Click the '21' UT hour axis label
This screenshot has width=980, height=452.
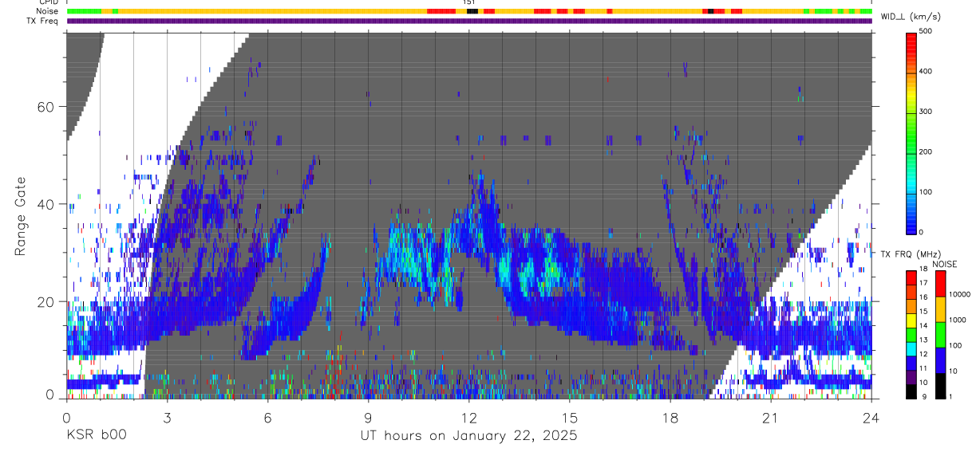click(x=771, y=417)
